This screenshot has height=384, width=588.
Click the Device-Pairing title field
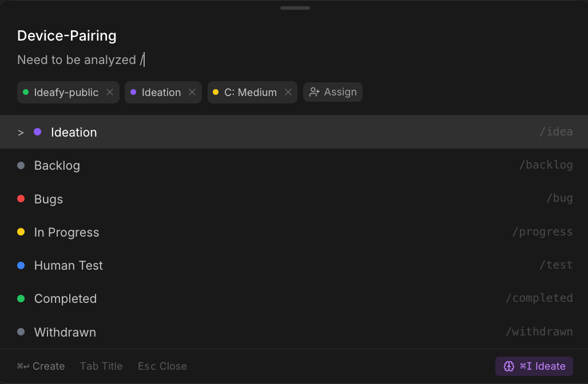[x=67, y=35]
